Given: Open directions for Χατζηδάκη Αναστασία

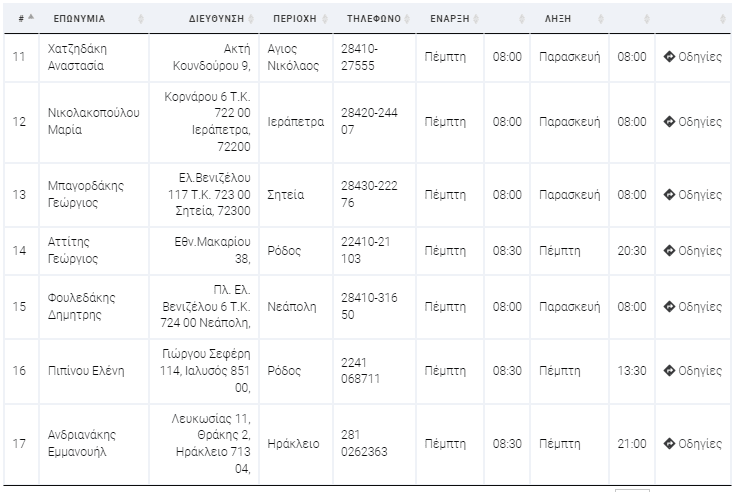Looking at the screenshot, I should [692, 57].
